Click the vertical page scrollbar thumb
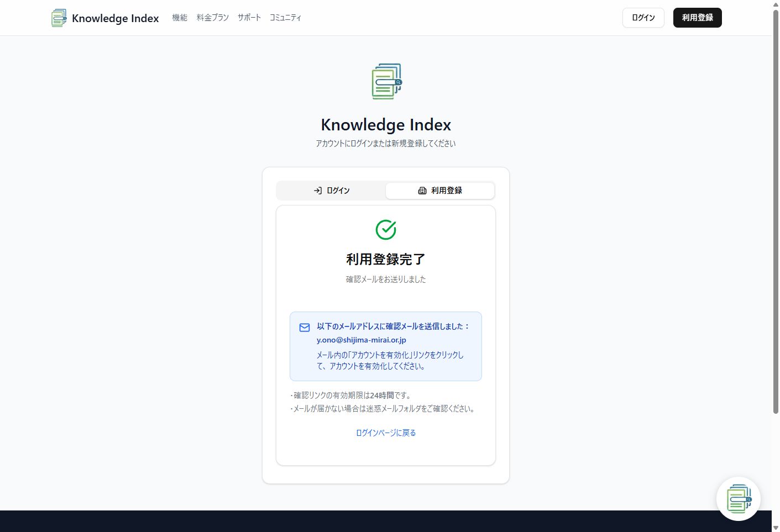The height and width of the screenshot is (532, 780). (x=776, y=212)
